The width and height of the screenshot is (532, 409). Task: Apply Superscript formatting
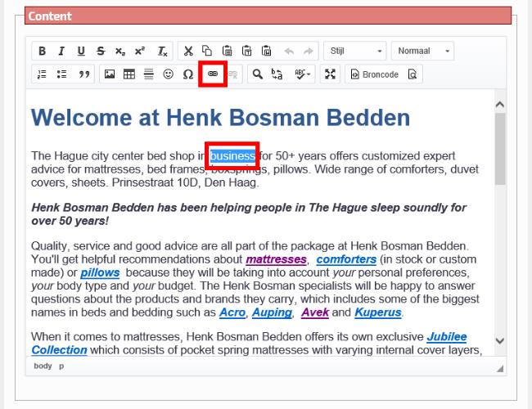[x=140, y=52]
